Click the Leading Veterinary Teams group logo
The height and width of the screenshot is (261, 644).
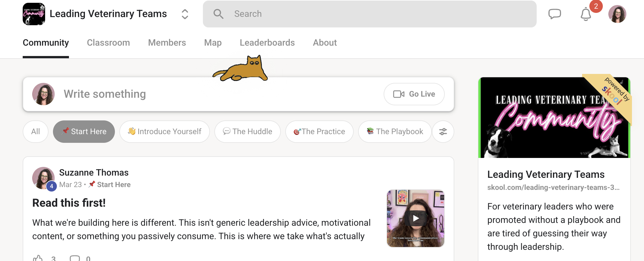click(34, 14)
